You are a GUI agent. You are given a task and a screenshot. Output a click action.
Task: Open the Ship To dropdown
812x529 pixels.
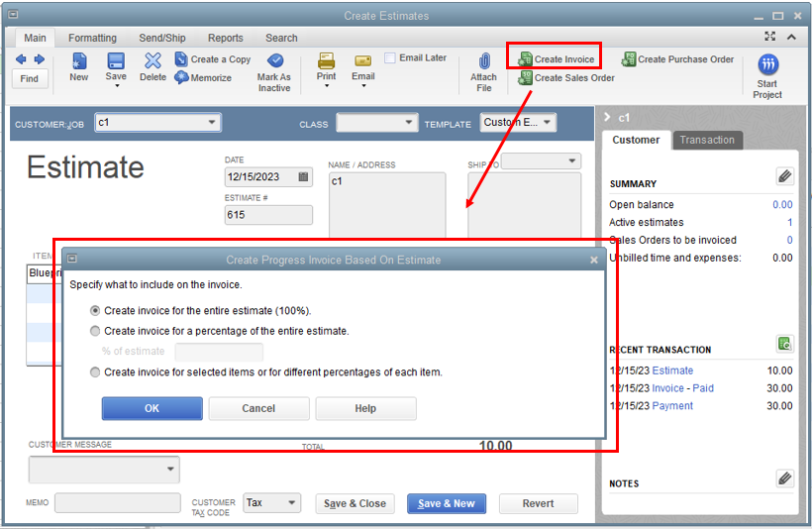pyautogui.click(x=571, y=160)
